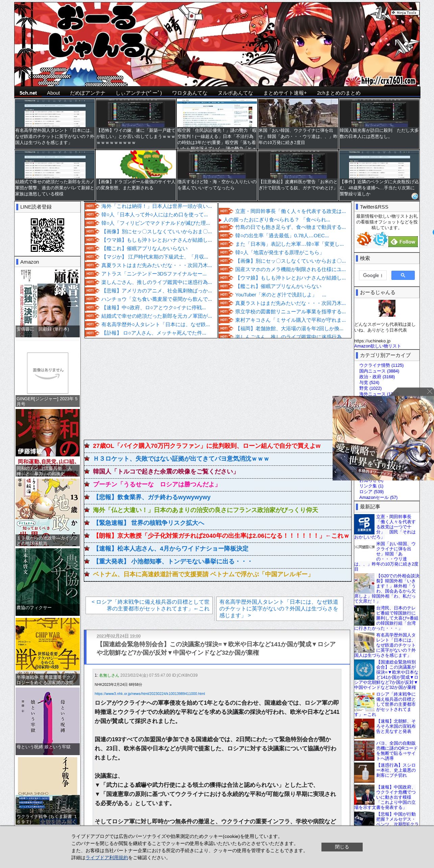Open プーチン「うるせーな ロシアは勝つんだよ」 headline

156,484
